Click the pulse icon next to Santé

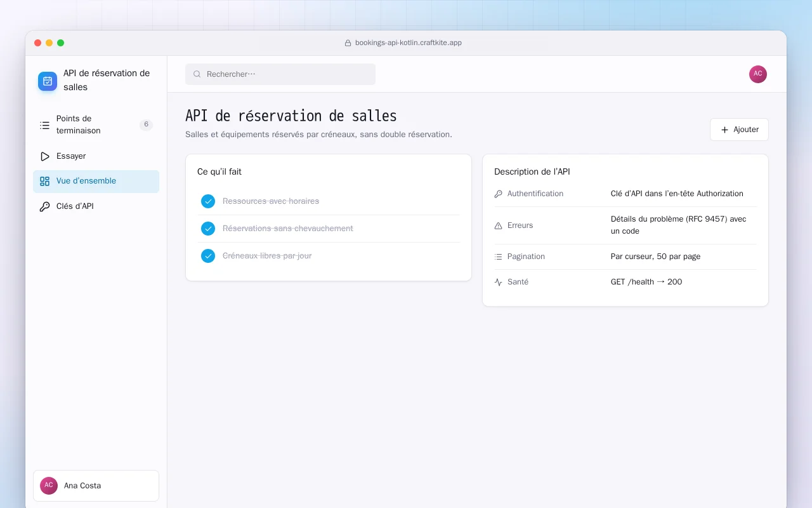pos(498,282)
